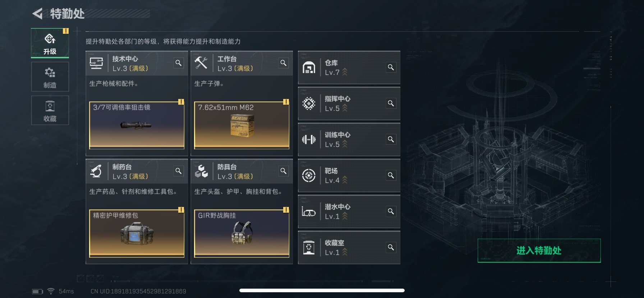Open the 精密护甲维修包 item card
644x298 pixels.
coord(137,233)
